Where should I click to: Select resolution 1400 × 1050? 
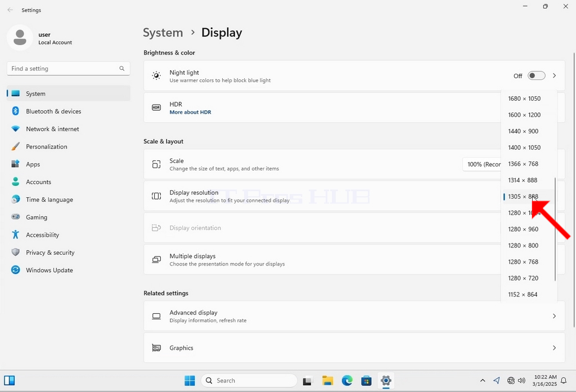pyautogui.click(x=529, y=147)
